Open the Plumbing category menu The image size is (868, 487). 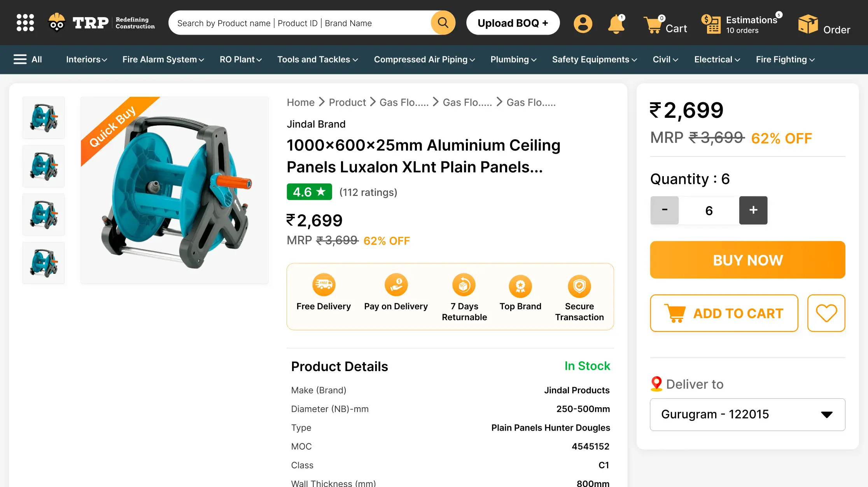coord(513,60)
